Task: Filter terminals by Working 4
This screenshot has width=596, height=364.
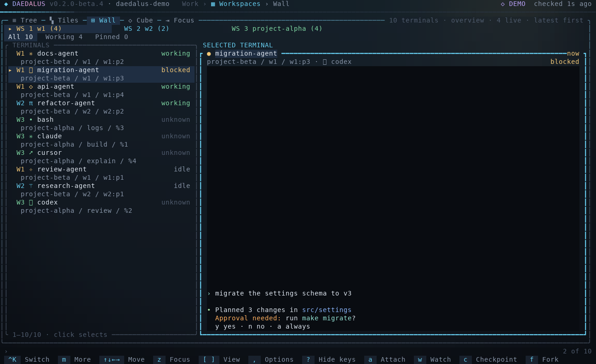Action: (x=64, y=37)
